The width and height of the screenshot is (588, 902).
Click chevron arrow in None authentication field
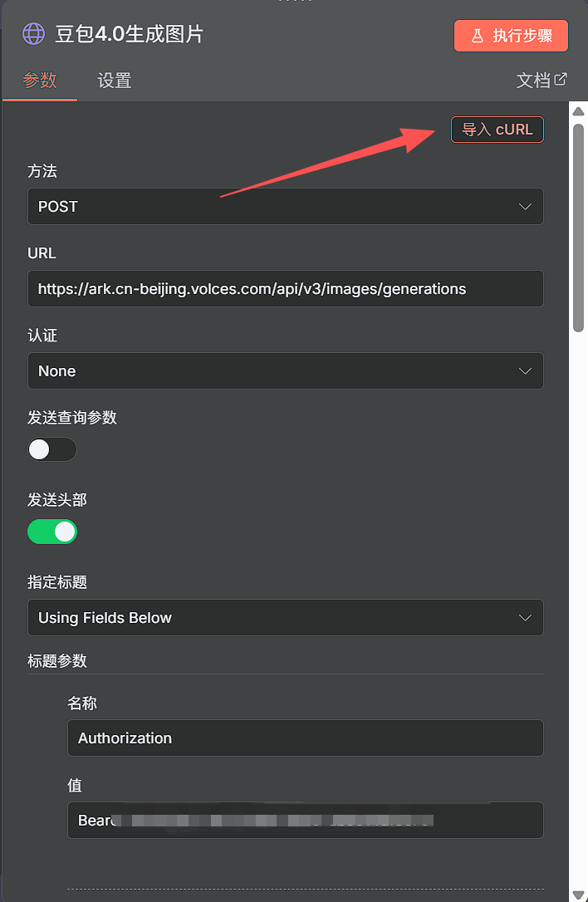pos(525,371)
